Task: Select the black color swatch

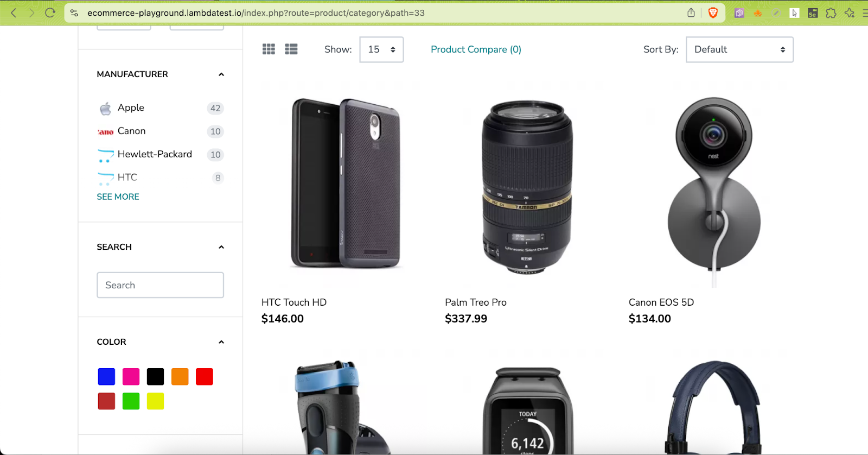Action: pos(155,377)
